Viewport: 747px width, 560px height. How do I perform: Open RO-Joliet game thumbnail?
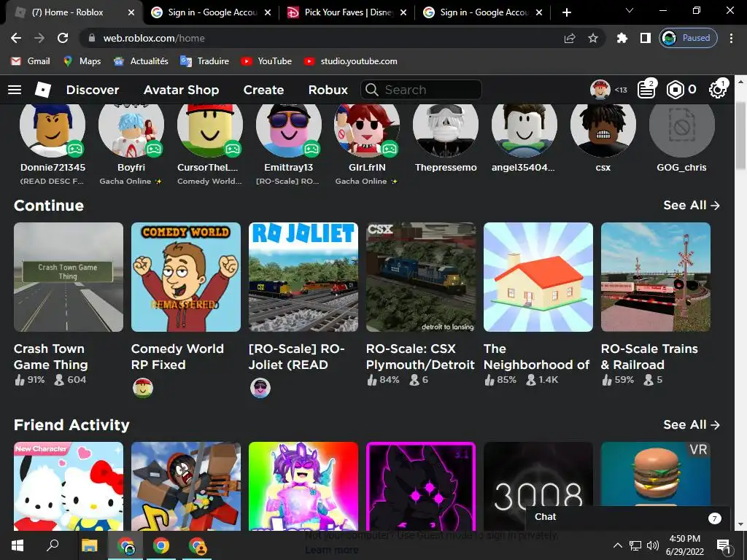click(x=303, y=277)
